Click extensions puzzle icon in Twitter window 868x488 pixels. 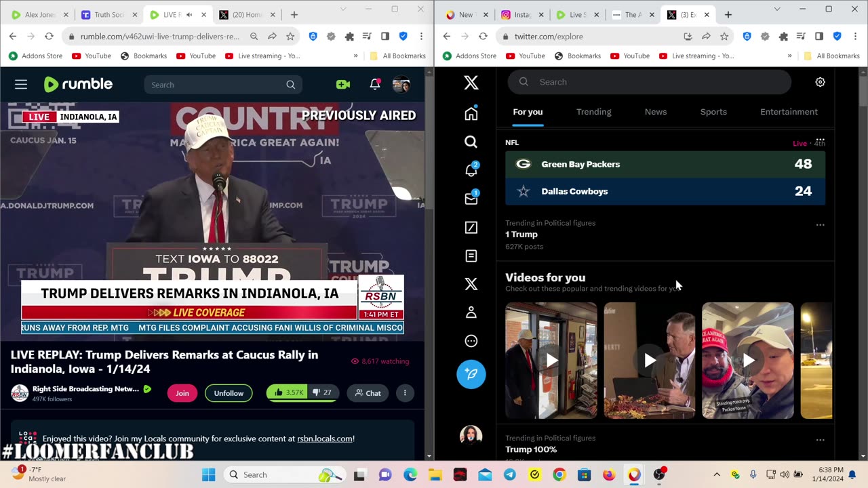click(x=783, y=37)
